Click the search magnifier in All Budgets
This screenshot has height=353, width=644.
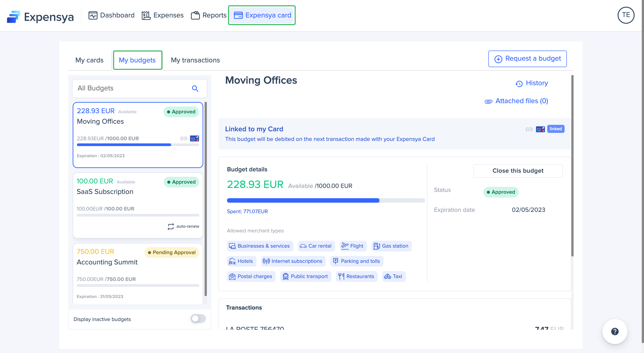click(195, 88)
